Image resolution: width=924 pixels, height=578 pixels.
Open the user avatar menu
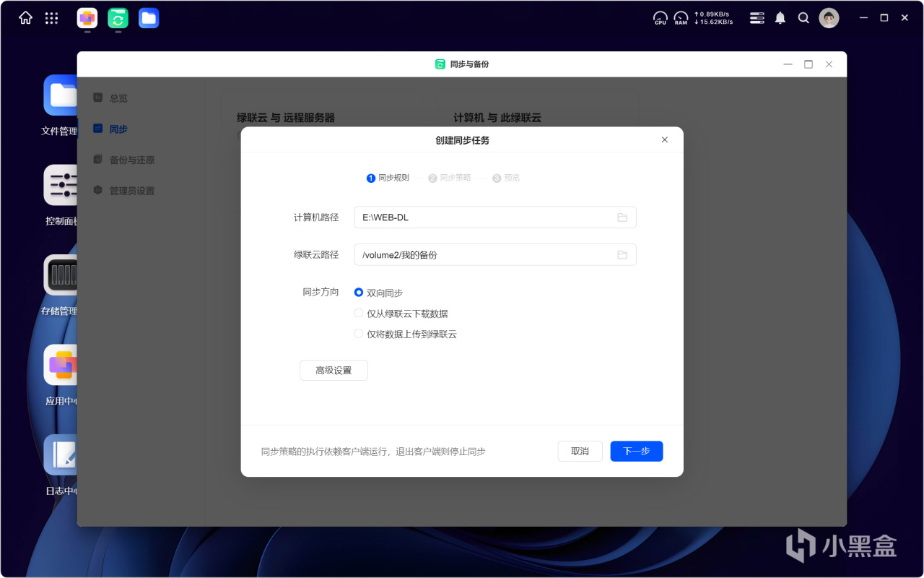pos(829,18)
